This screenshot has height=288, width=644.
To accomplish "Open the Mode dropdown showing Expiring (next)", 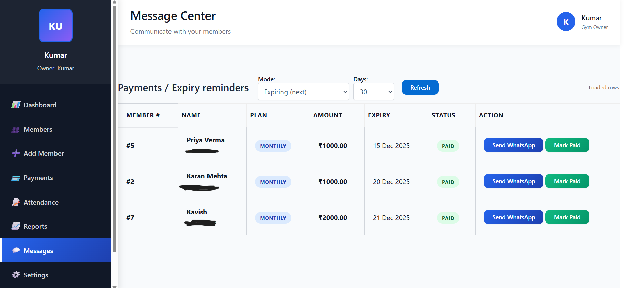I will pyautogui.click(x=303, y=92).
